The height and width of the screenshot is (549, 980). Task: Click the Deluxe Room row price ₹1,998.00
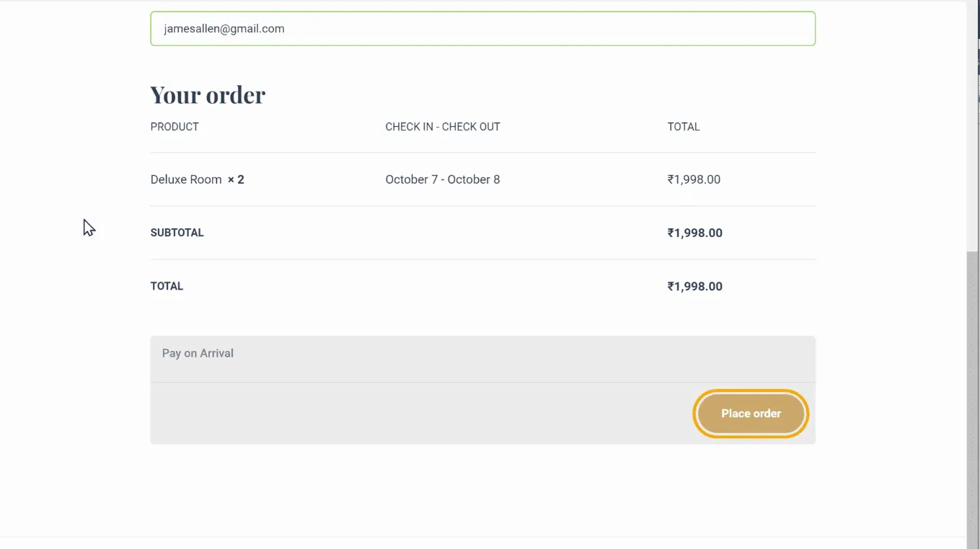pos(694,179)
